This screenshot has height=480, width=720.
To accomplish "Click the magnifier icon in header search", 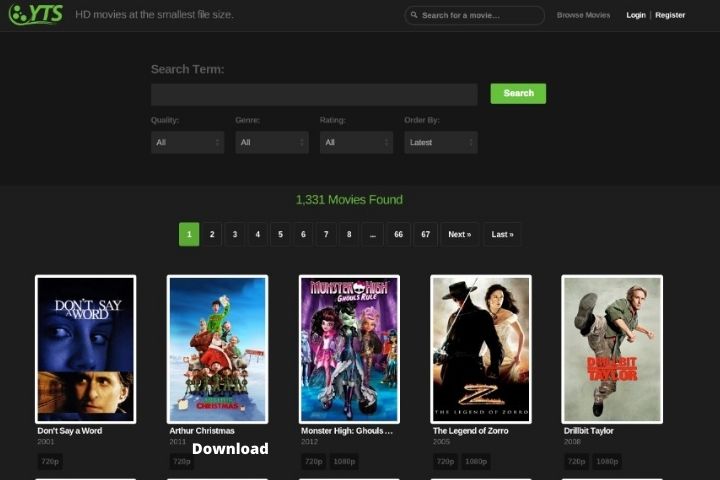I will pyautogui.click(x=414, y=15).
